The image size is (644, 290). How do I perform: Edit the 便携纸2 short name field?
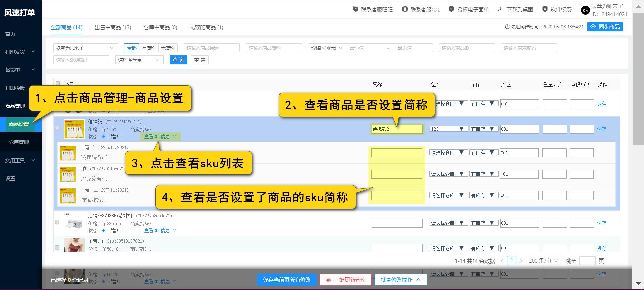[397, 129]
